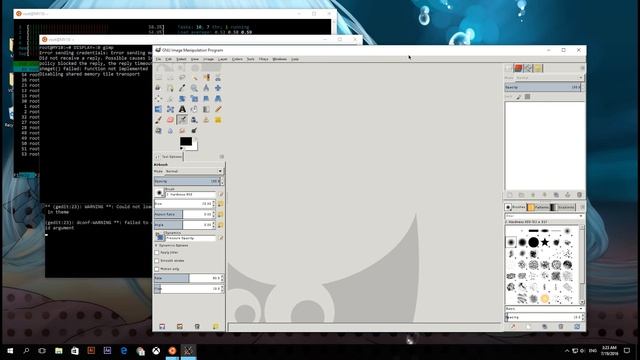640x360 pixels.
Task: Toggle lock pixels in Layers panel
Action: pos(519,97)
